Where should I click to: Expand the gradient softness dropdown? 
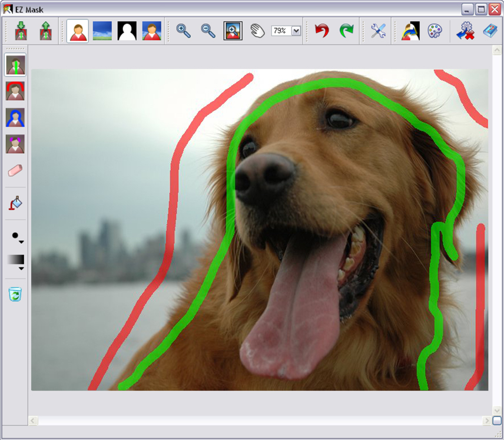pos(21,269)
